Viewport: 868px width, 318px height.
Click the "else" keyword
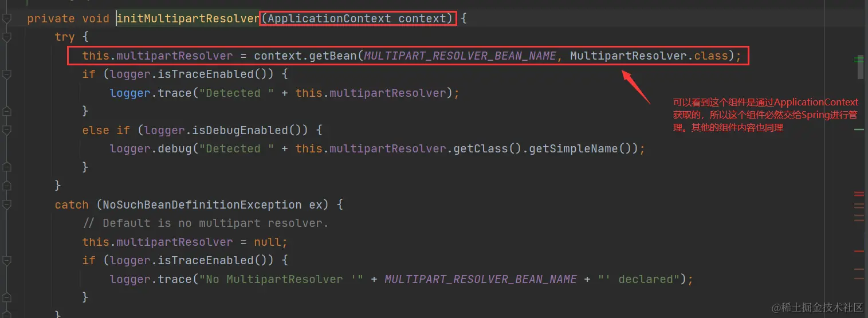coord(96,130)
